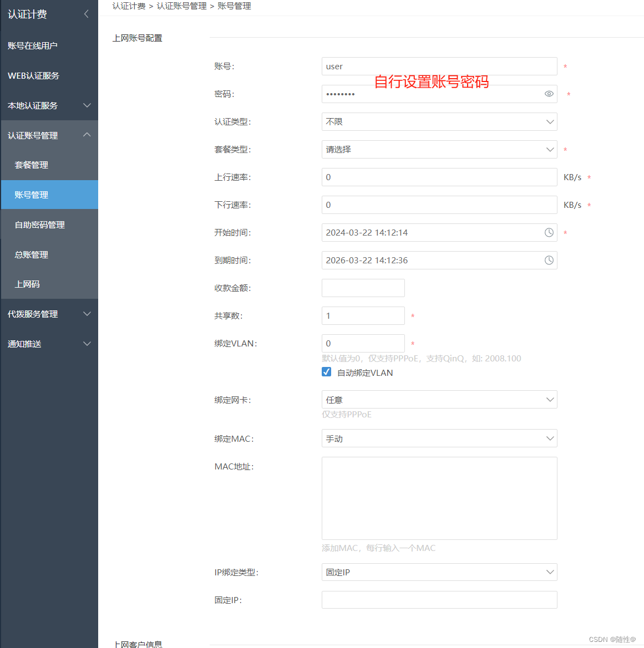Screen dimensions: 644x648
Task: Focus the 账号 field containing user
Action: [x=439, y=66]
